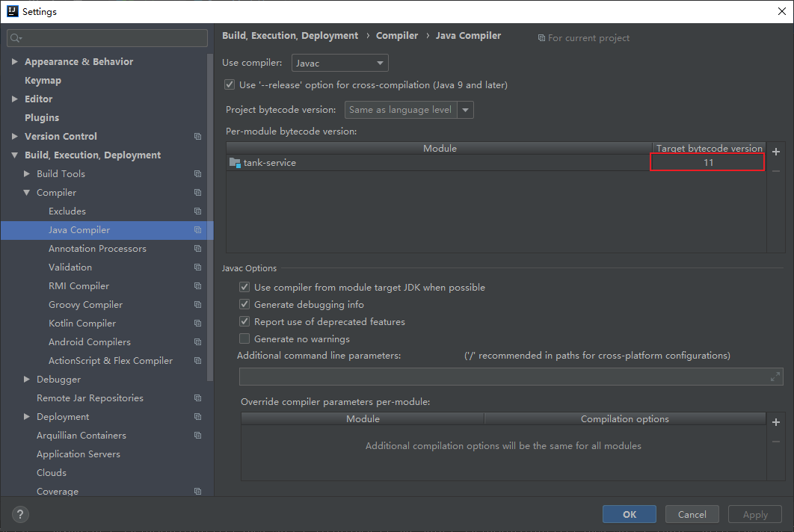The width and height of the screenshot is (794, 532).
Task: Expand the Debugger tree node
Action: click(x=27, y=379)
